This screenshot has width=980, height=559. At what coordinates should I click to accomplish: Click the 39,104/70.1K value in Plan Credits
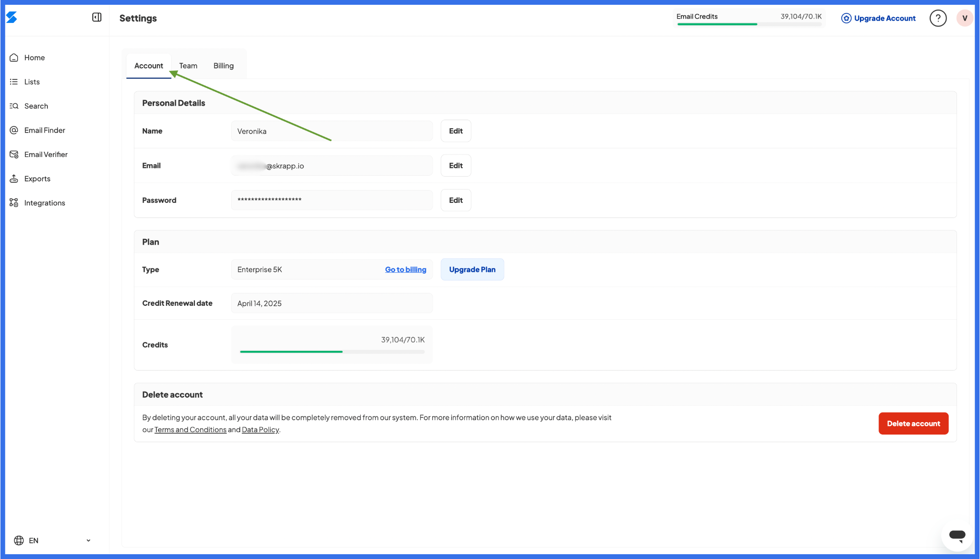pos(403,340)
